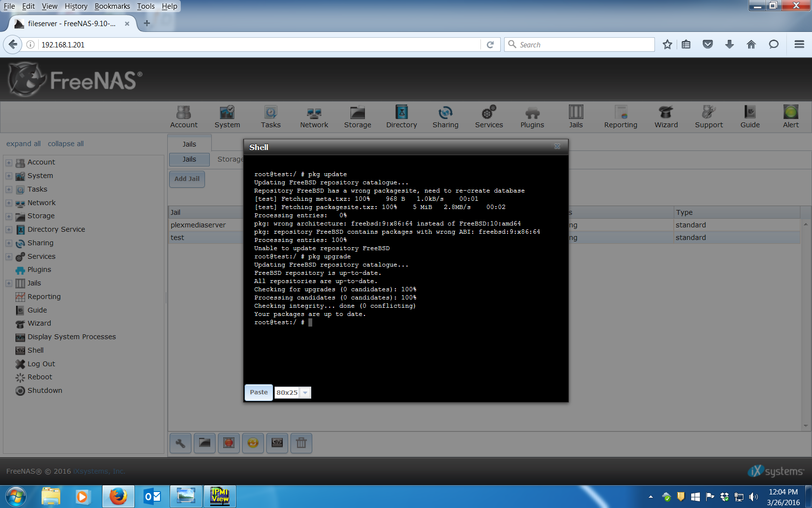Bookmark this page with the star icon
This screenshot has width=812, height=508.
[x=667, y=45]
